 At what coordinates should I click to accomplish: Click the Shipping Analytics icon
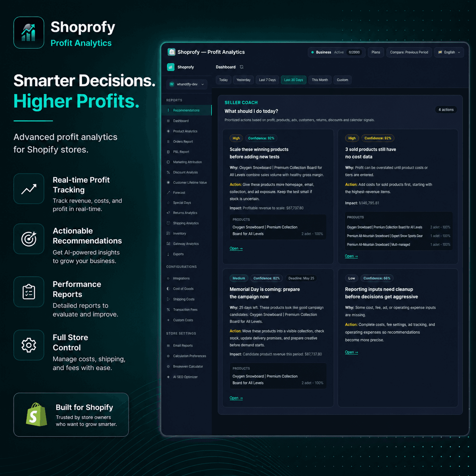click(x=168, y=223)
